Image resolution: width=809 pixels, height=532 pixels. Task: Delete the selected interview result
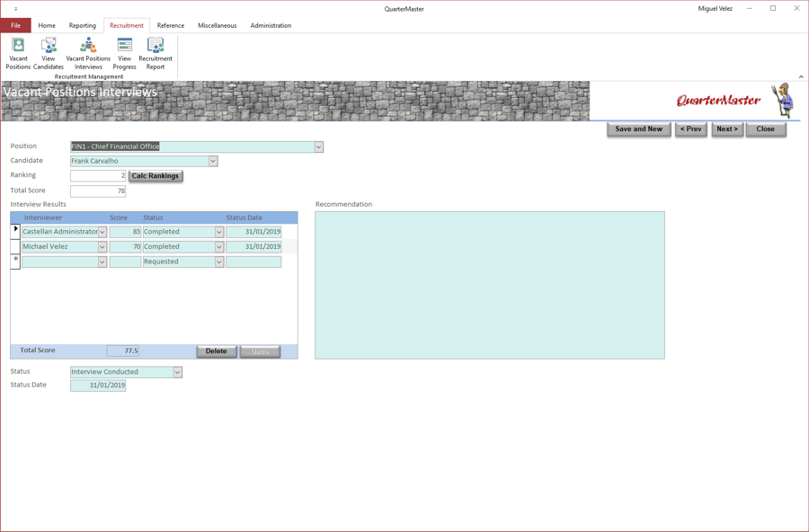(216, 351)
